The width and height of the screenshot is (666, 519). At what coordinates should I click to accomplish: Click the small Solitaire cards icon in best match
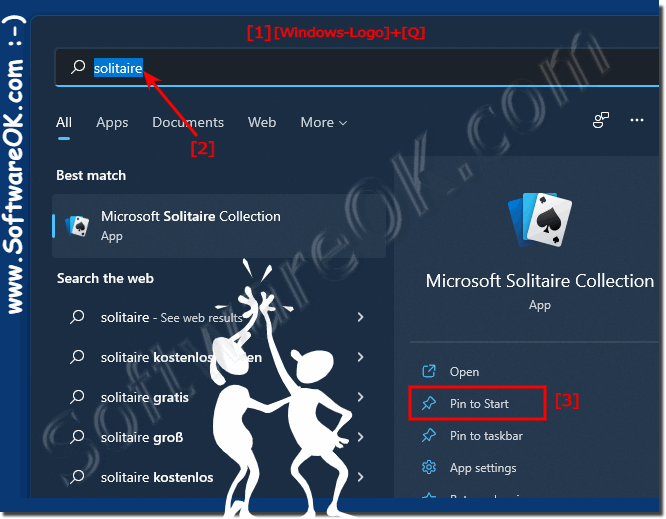[77, 226]
